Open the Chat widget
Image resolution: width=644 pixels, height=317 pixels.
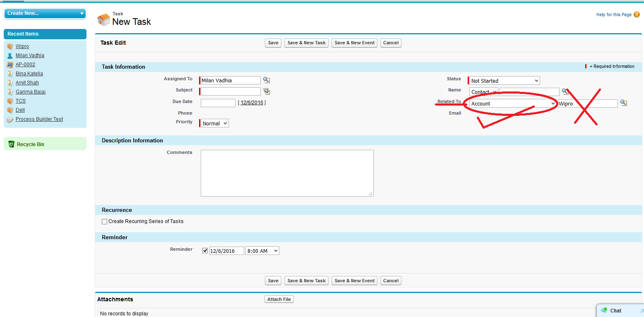(620, 311)
